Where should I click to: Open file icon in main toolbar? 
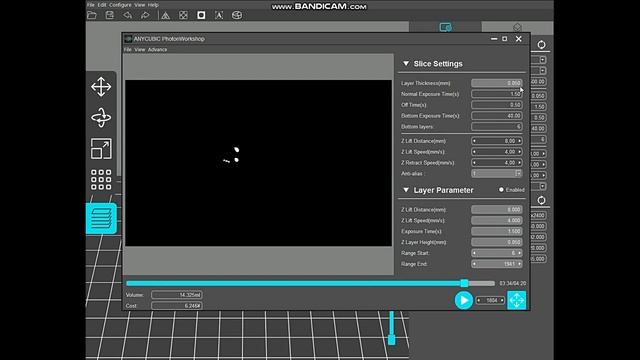(92, 16)
